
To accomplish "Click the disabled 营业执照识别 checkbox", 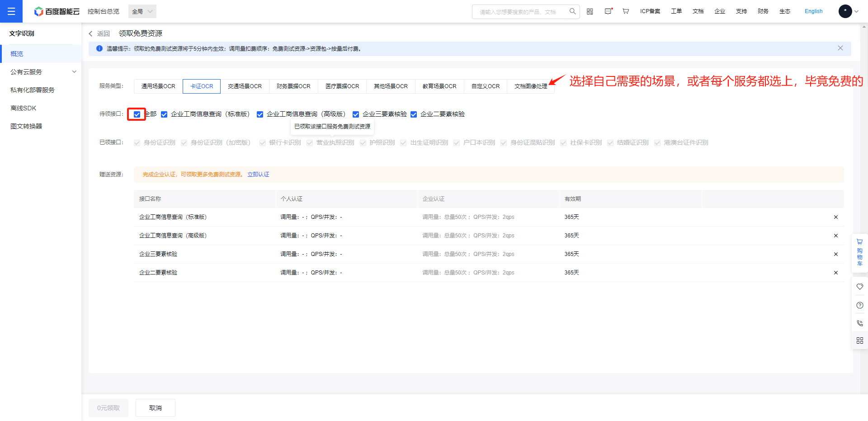I will click(310, 143).
